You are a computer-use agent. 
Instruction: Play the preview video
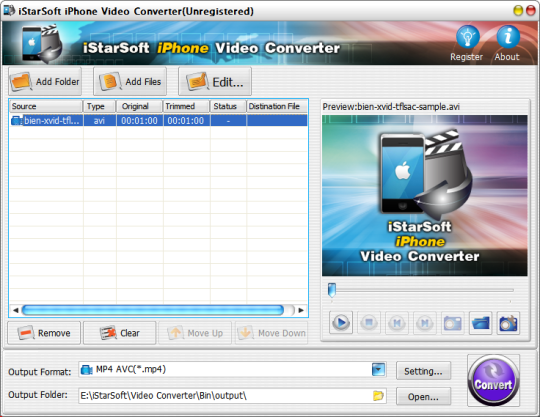(x=341, y=323)
